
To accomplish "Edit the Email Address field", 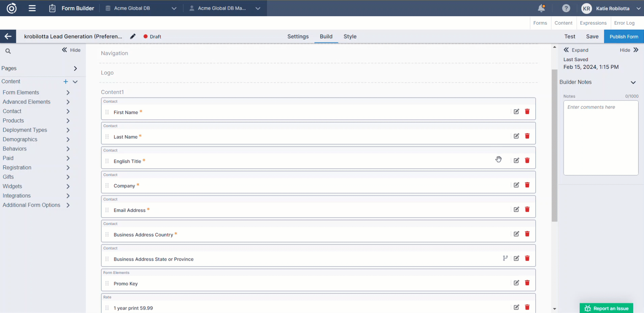I will (516, 209).
